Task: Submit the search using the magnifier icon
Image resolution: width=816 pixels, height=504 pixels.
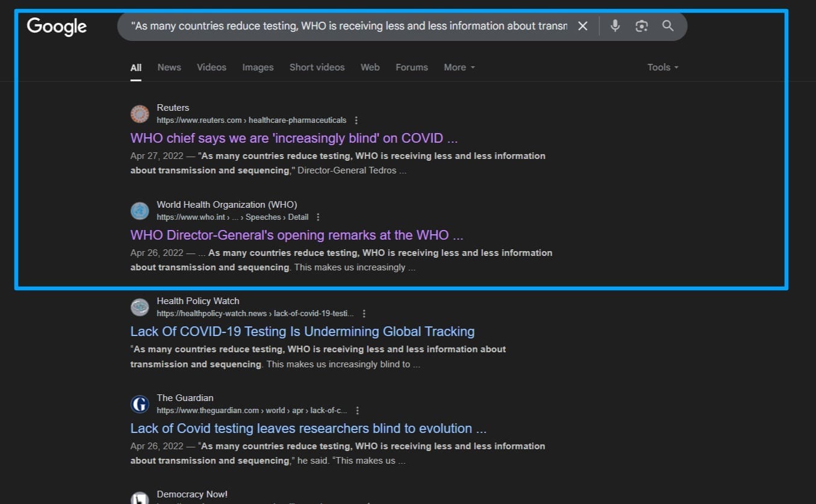Action: [668, 26]
